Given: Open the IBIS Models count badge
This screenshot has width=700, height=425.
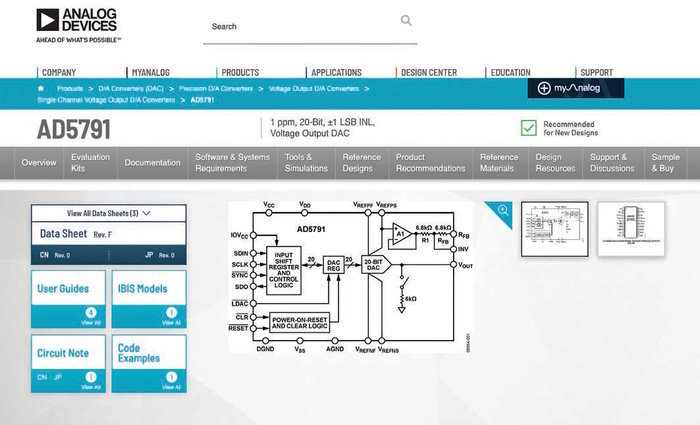Looking at the screenshot, I should (171, 312).
